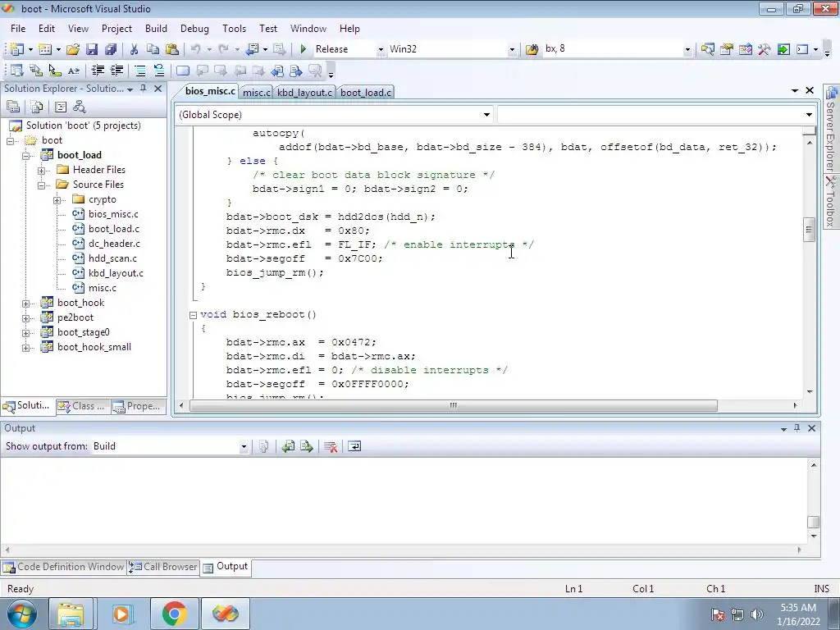Cut selection with the scissors icon
The width and height of the screenshot is (840, 630).
point(134,49)
